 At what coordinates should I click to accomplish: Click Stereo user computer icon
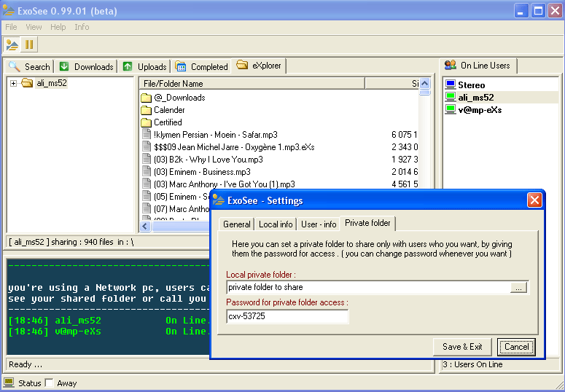(451, 85)
